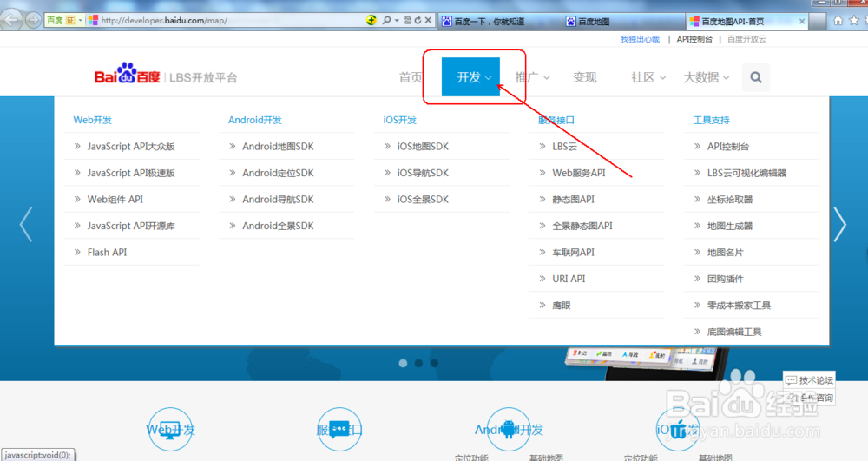Click the address bar search magnifier icon
Viewport: 868px width, 461px height.
[x=386, y=21]
